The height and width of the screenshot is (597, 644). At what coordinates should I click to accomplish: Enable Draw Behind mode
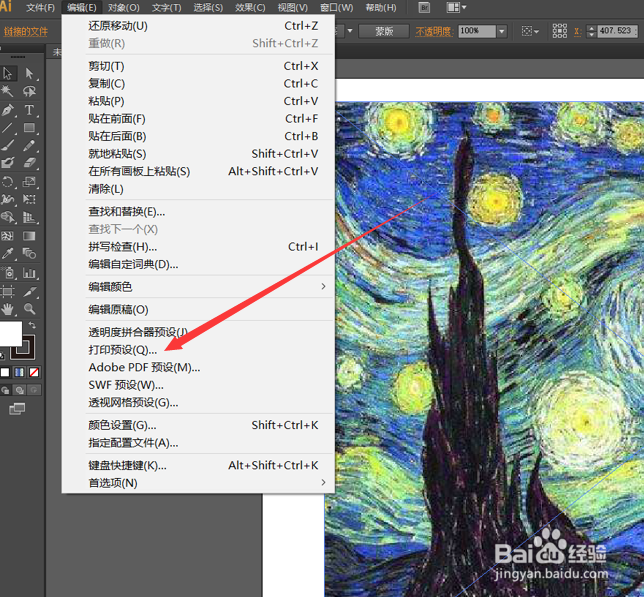click(x=19, y=390)
